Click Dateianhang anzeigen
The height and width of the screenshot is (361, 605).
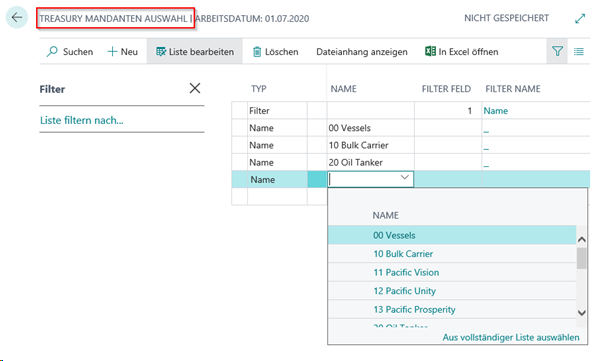(x=362, y=52)
